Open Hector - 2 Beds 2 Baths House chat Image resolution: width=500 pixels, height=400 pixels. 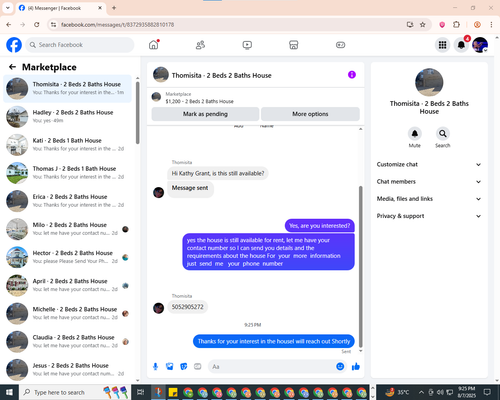click(x=67, y=257)
